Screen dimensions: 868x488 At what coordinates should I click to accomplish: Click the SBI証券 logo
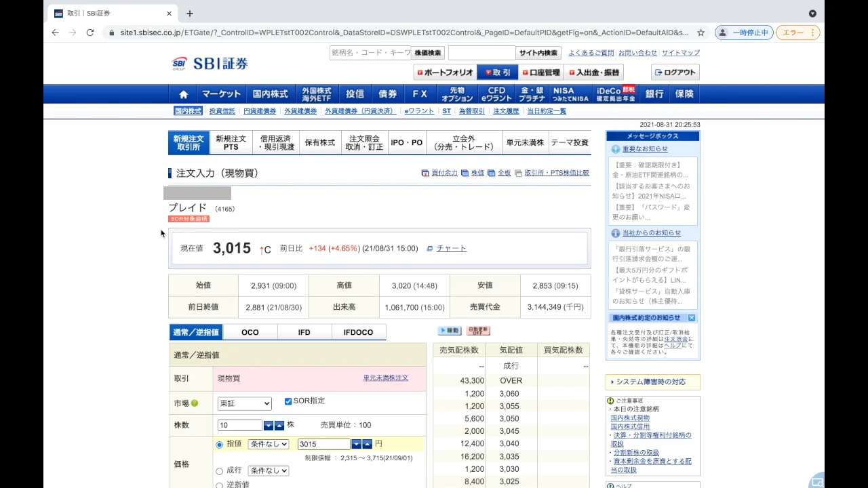tap(210, 64)
